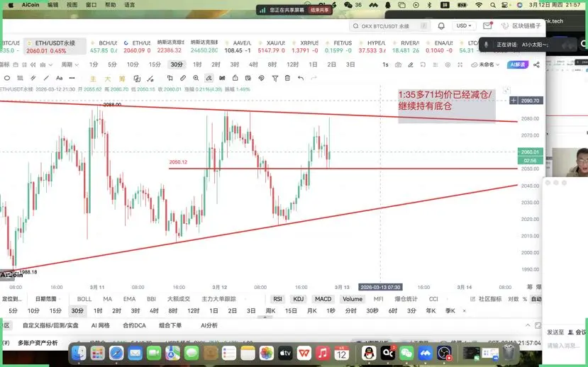The height and width of the screenshot is (367, 588).
Task: Click the 大 indicator icon
Action: point(108,79)
